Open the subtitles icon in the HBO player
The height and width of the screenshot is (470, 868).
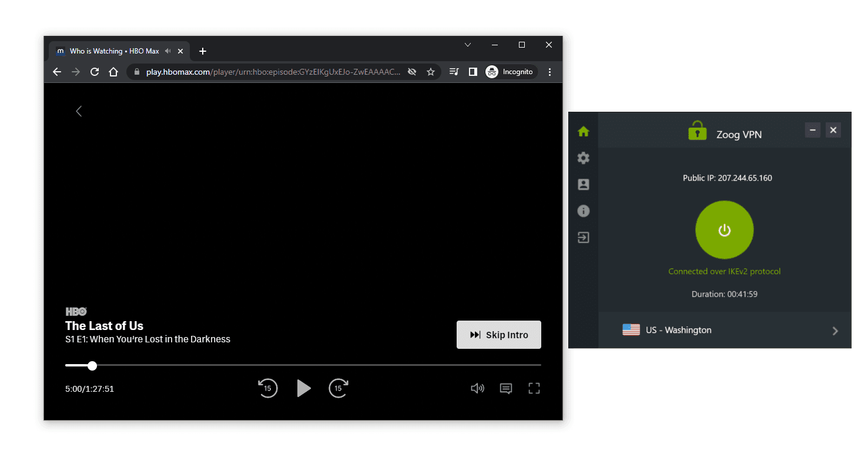coord(506,388)
